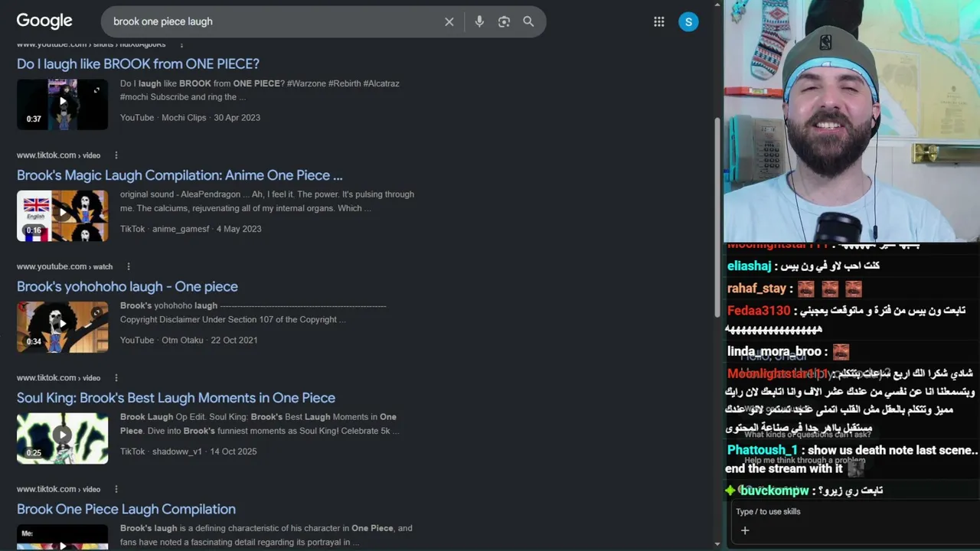
Task: Click the snippet starting "original sound - AleaPendragon"
Action: coord(267,201)
